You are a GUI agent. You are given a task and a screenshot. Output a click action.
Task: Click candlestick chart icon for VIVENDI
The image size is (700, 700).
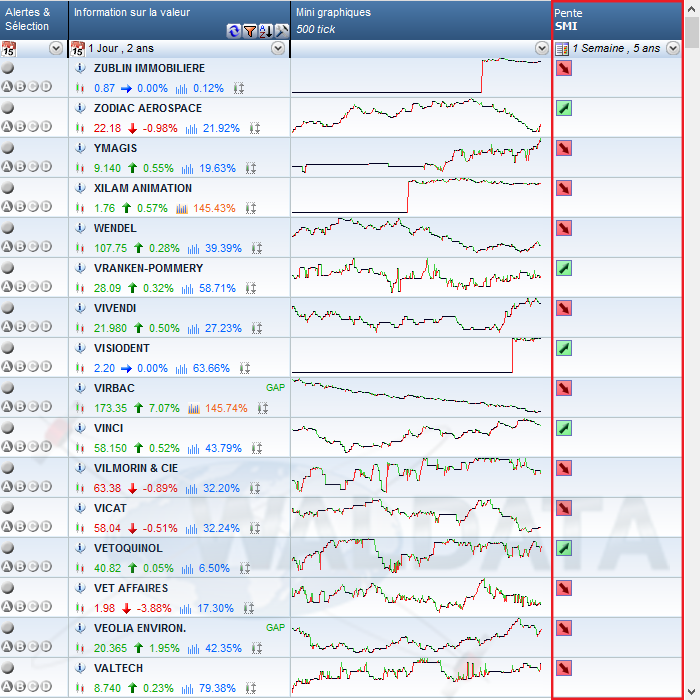(80, 329)
